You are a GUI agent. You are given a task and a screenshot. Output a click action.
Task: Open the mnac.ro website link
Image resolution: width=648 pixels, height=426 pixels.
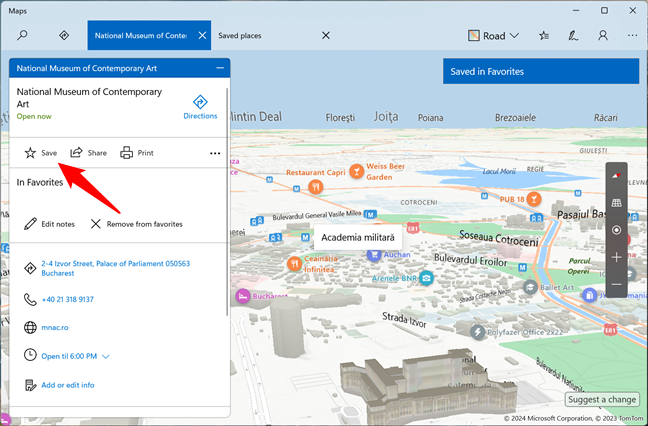(x=55, y=327)
